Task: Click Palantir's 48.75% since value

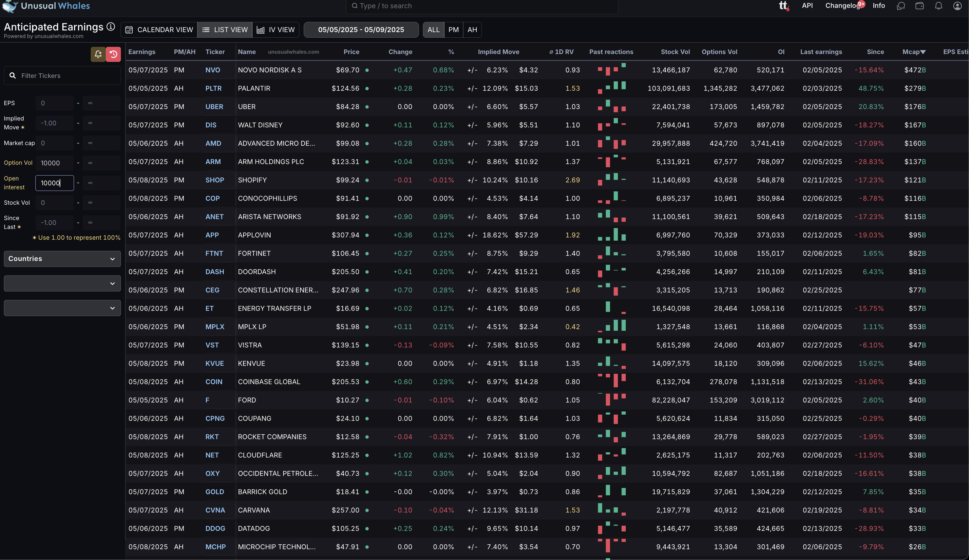Action: click(871, 88)
